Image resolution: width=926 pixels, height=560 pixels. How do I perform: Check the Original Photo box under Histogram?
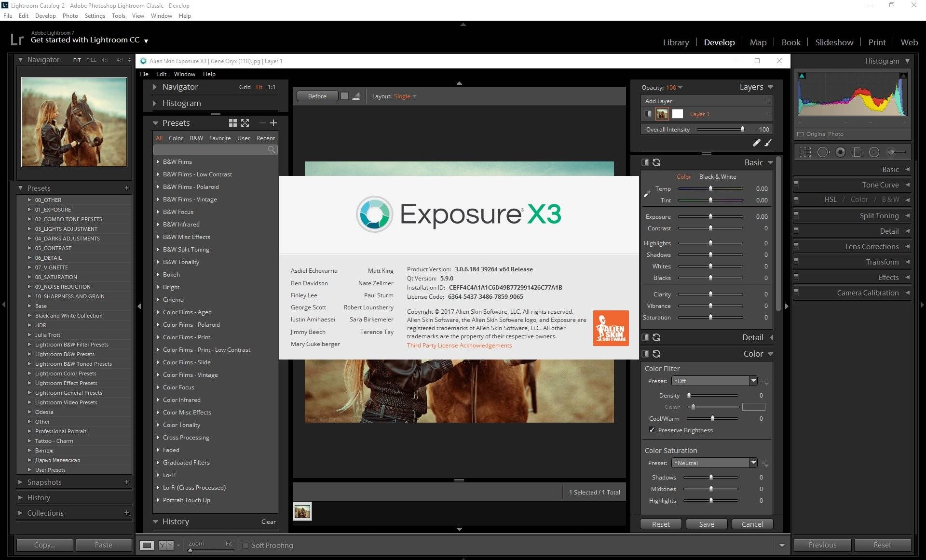[801, 134]
